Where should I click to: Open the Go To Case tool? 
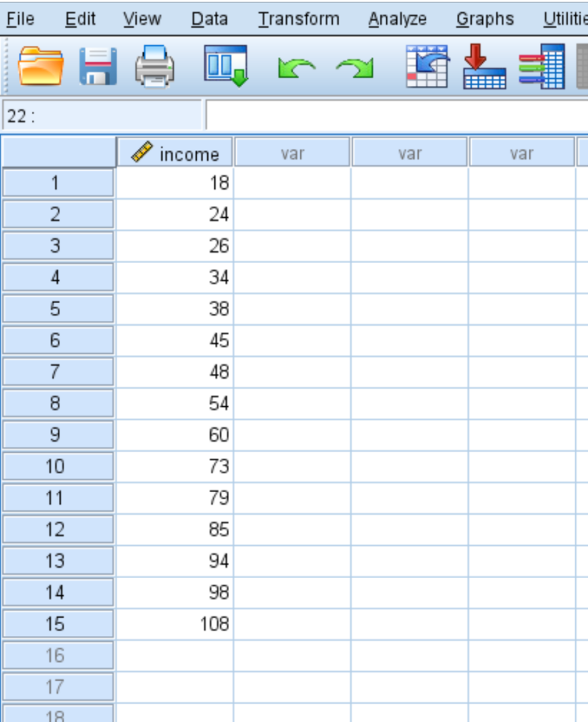click(426, 67)
